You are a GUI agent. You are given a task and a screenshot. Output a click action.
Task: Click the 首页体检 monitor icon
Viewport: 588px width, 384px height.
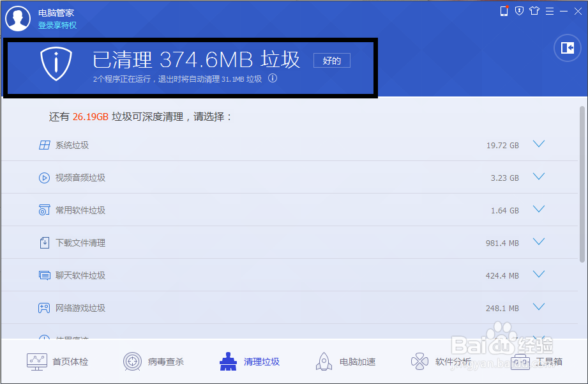pyautogui.click(x=37, y=362)
